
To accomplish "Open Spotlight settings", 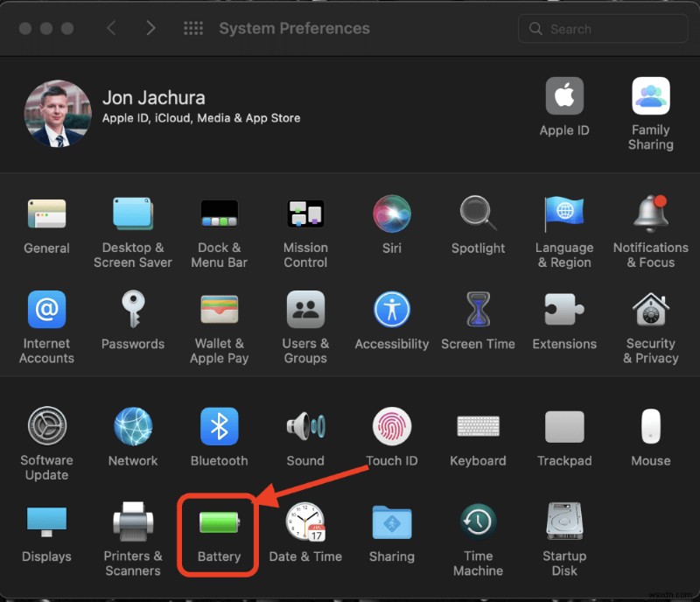I will click(478, 213).
